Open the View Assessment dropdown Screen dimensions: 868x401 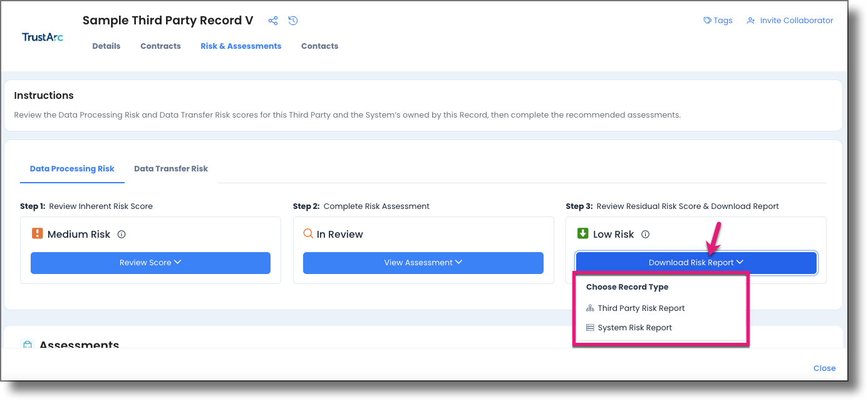click(x=423, y=263)
